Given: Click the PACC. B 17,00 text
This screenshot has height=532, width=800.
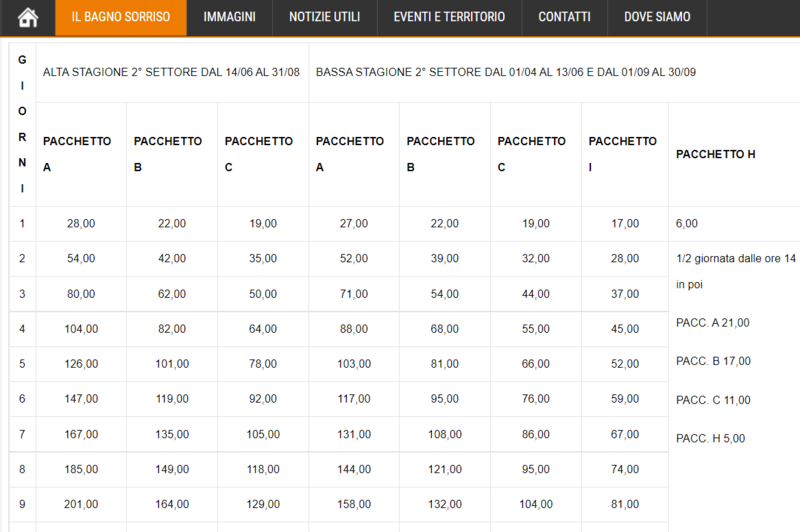Looking at the screenshot, I should coord(712,361).
